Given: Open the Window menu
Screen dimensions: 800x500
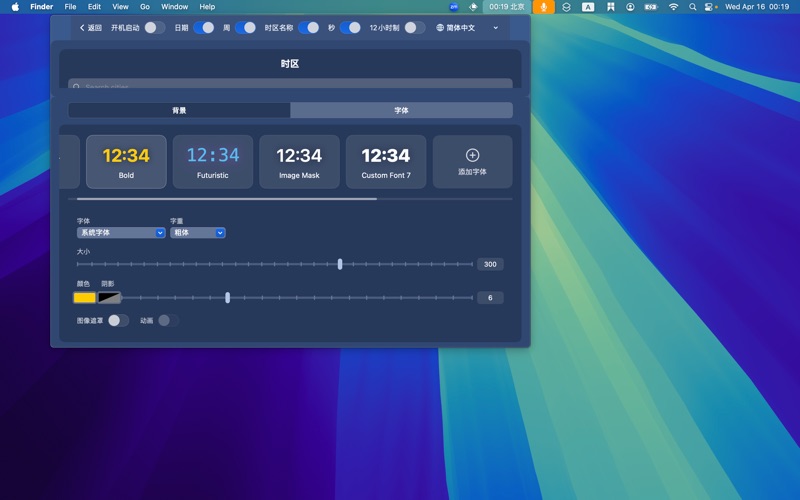Looking at the screenshot, I should click(x=174, y=7).
